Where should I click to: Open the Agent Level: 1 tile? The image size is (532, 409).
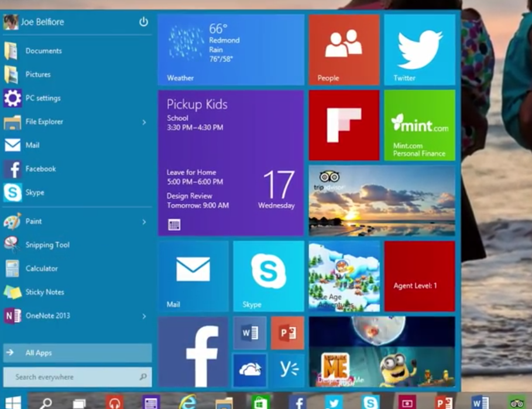pyautogui.click(x=420, y=276)
